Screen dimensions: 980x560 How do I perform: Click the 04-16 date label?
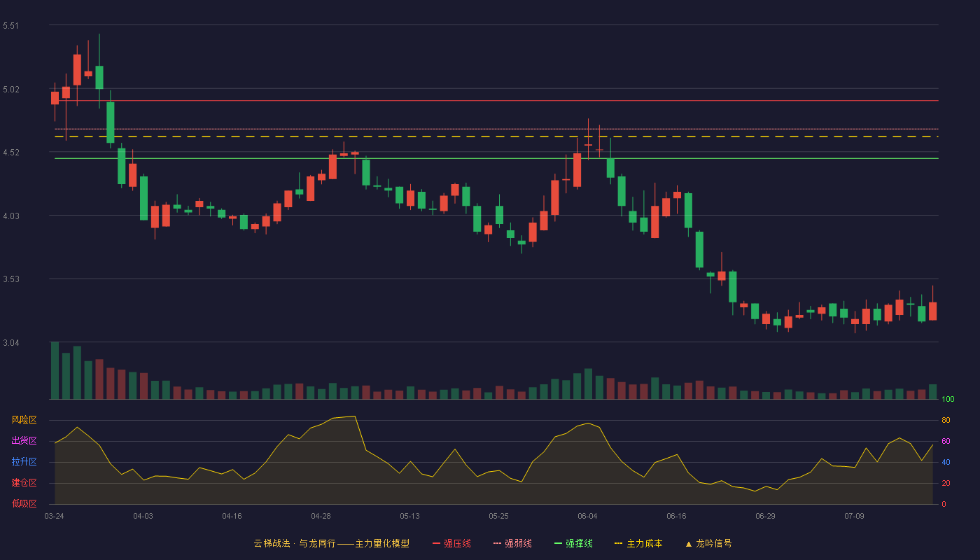click(x=232, y=516)
